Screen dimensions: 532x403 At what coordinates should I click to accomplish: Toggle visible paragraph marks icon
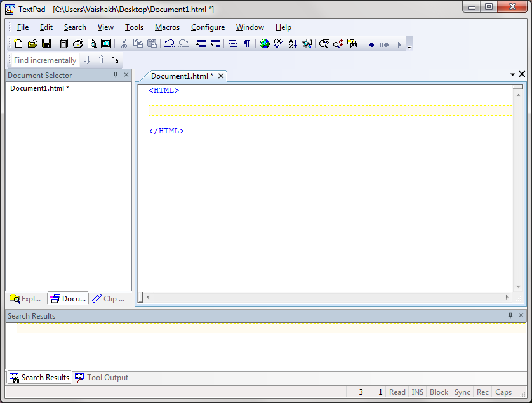246,44
